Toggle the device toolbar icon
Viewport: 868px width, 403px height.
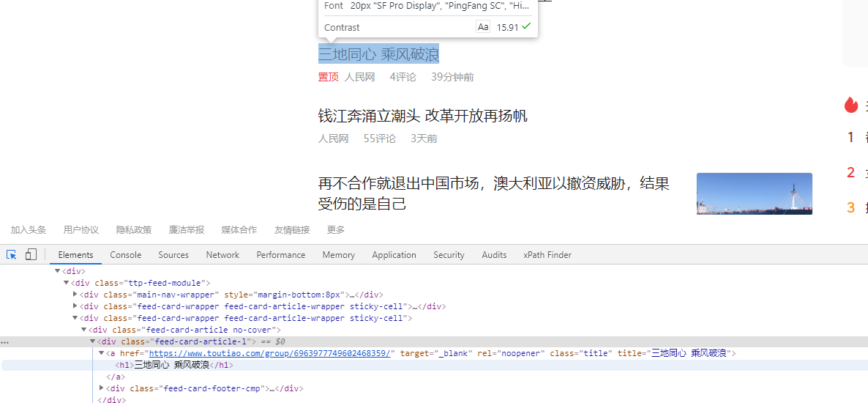pyautogui.click(x=31, y=254)
